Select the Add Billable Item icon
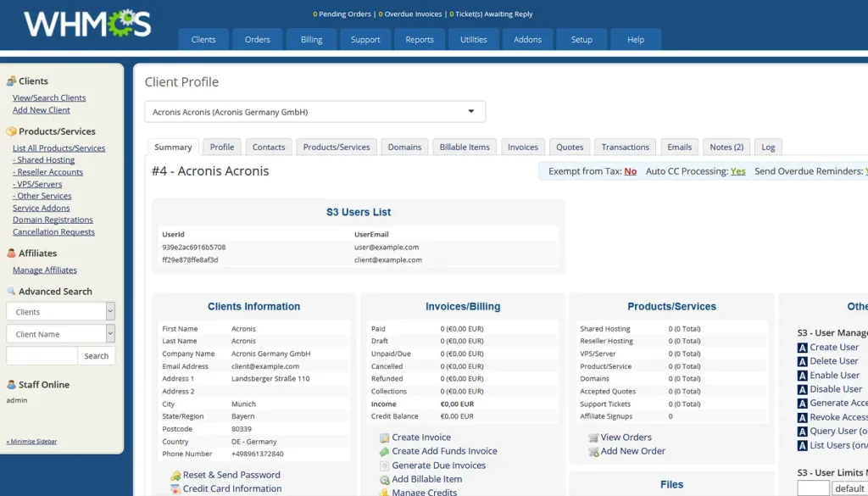The image size is (868, 496). point(384,478)
